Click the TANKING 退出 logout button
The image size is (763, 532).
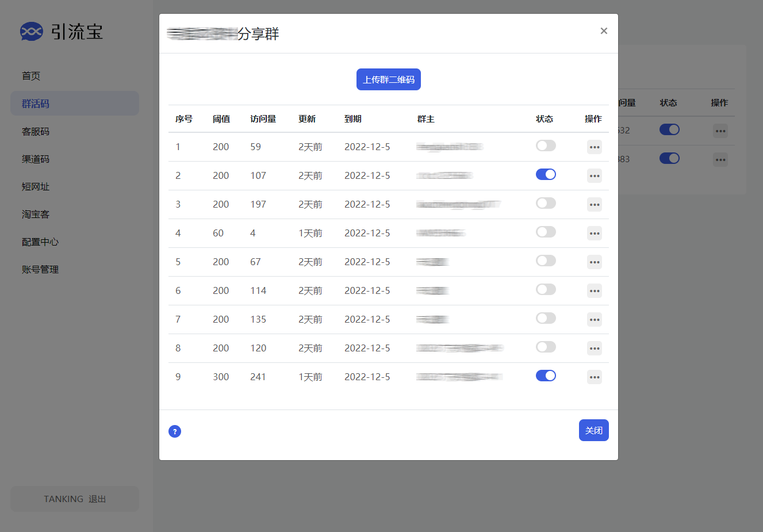click(74, 499)
